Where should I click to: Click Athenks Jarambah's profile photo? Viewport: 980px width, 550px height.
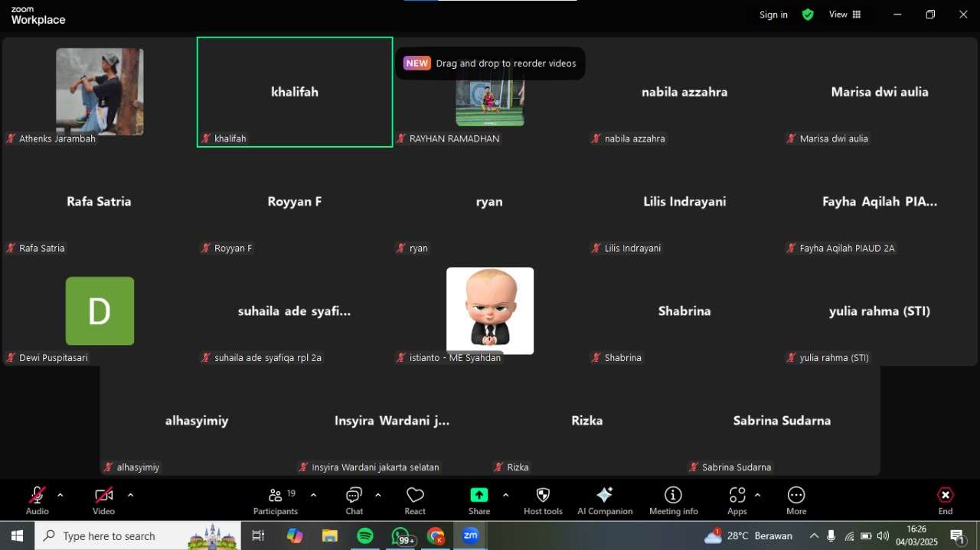click(x=100, y=92)
